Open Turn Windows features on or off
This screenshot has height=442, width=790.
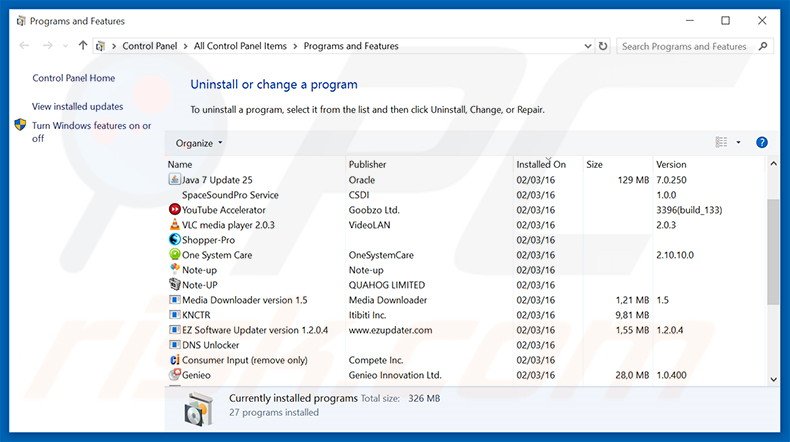click(91, 132)
